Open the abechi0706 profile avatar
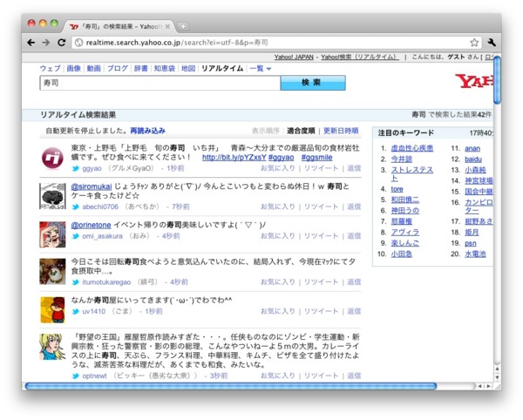523x420 pixels. click(x=52, y=196)
